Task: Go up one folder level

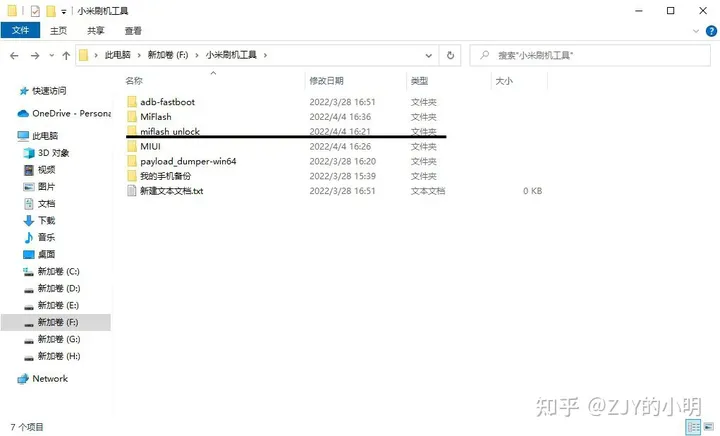Action: 66,56
